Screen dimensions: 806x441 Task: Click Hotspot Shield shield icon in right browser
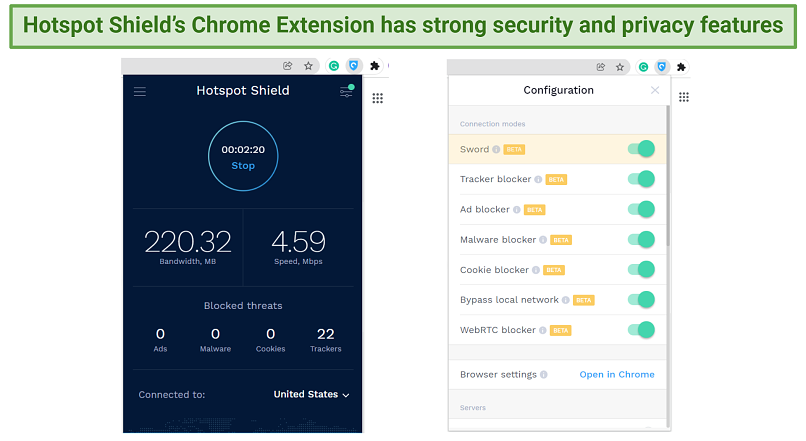pyautogui.click(x=662, y=67)
